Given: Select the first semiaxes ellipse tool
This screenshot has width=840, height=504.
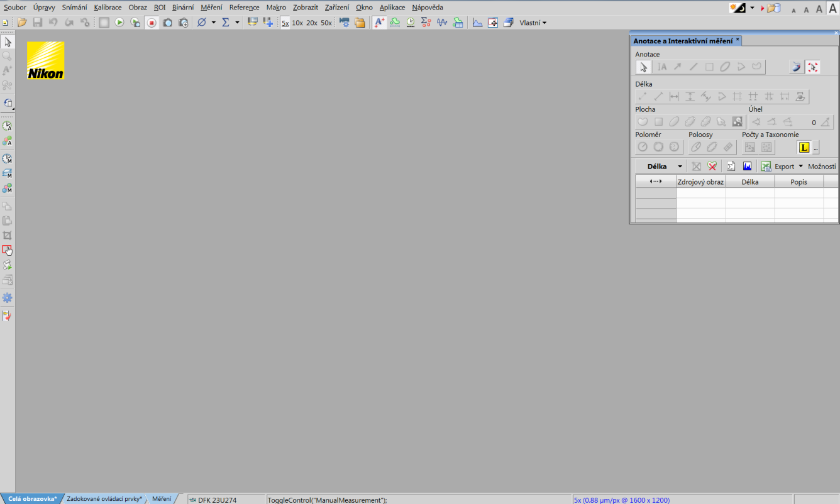Looking at the screenshot, I should (696, 147).
